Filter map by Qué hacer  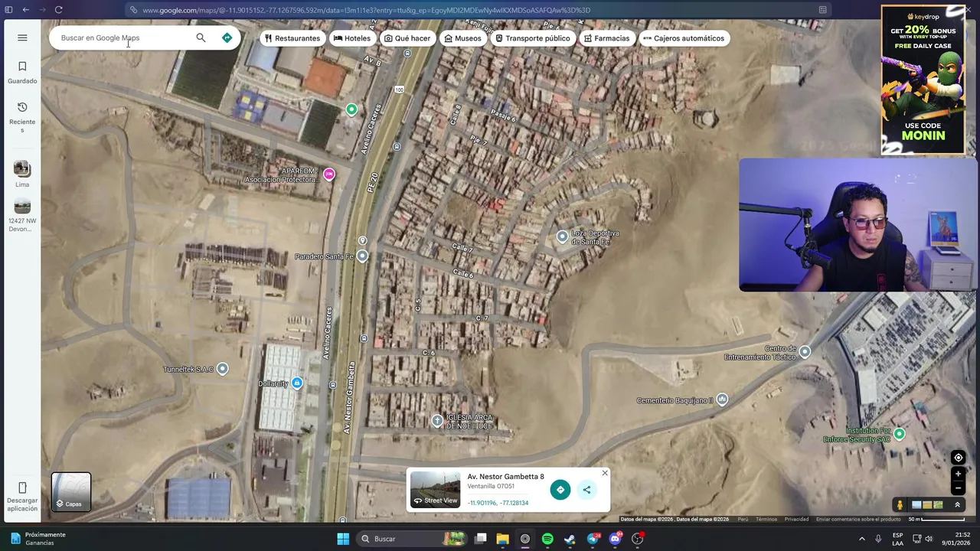(407, 38)
